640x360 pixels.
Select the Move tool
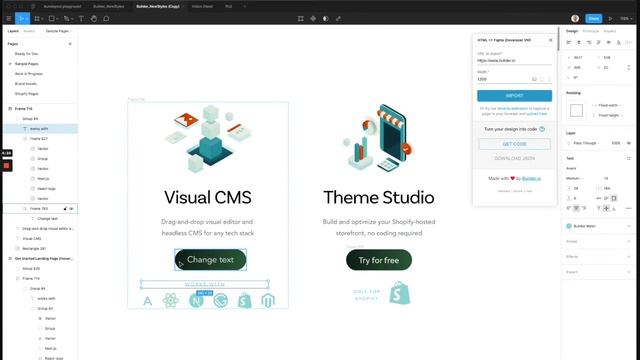tap(21, 19)
